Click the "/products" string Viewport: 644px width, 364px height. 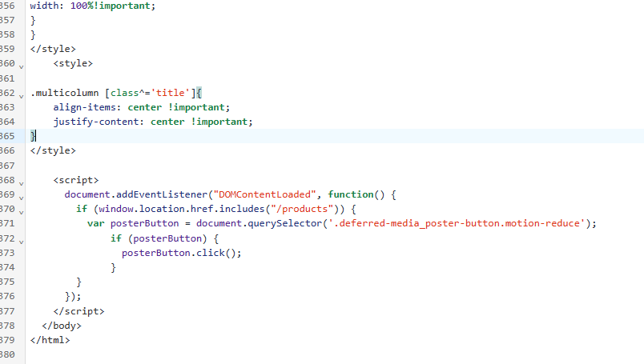302,209
